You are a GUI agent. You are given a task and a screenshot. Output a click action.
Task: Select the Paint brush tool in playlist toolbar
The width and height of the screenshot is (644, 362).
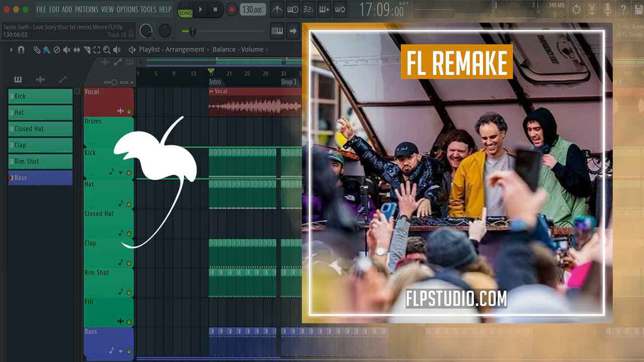47,50
